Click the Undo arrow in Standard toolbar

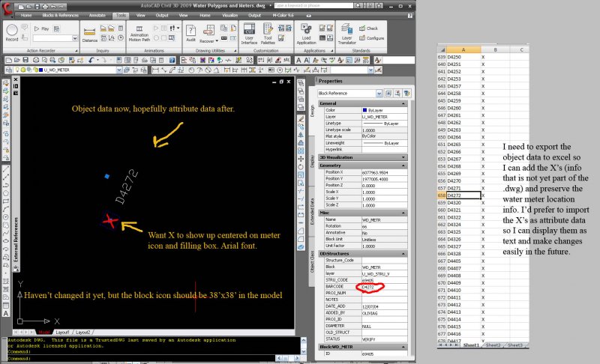click(x=91, y=60)
